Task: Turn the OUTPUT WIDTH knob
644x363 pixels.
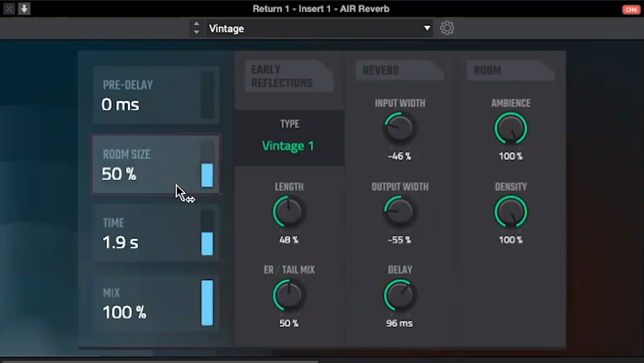Action: (x=399, y=211)
